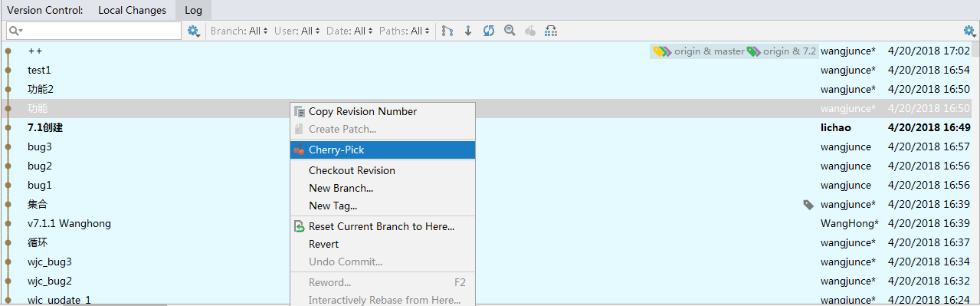Click the collapse linear branches down-arrow icon
This screenshot has height=306, width=980.
pos(468,31)
